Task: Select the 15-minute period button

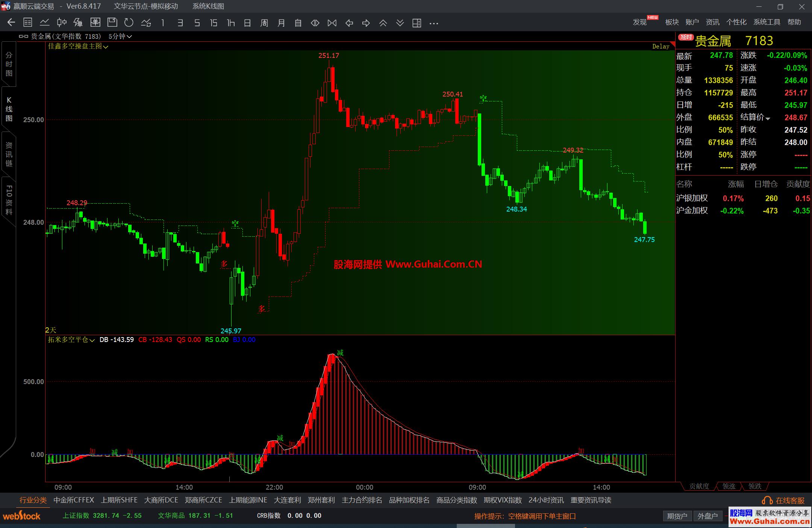Action: tap(214, 23)
